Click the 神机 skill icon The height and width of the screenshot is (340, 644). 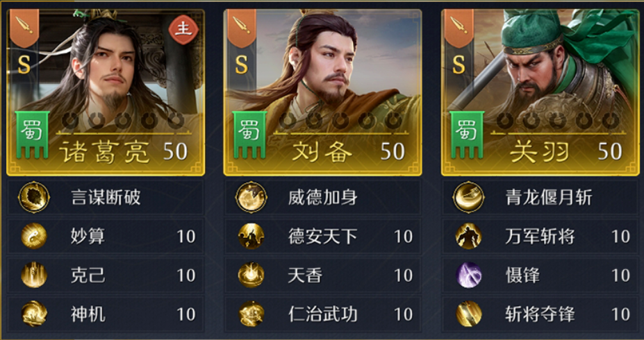(x=33, y=314)
